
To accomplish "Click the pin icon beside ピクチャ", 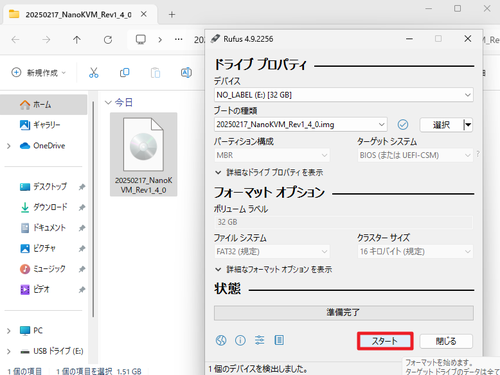I will tap(82, 249).
